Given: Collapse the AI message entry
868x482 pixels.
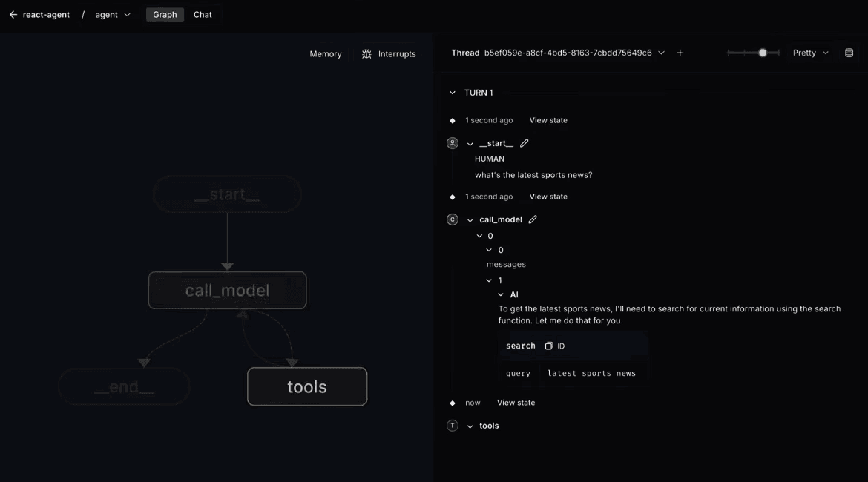Looking at the screenshot, I should point(501,295).
